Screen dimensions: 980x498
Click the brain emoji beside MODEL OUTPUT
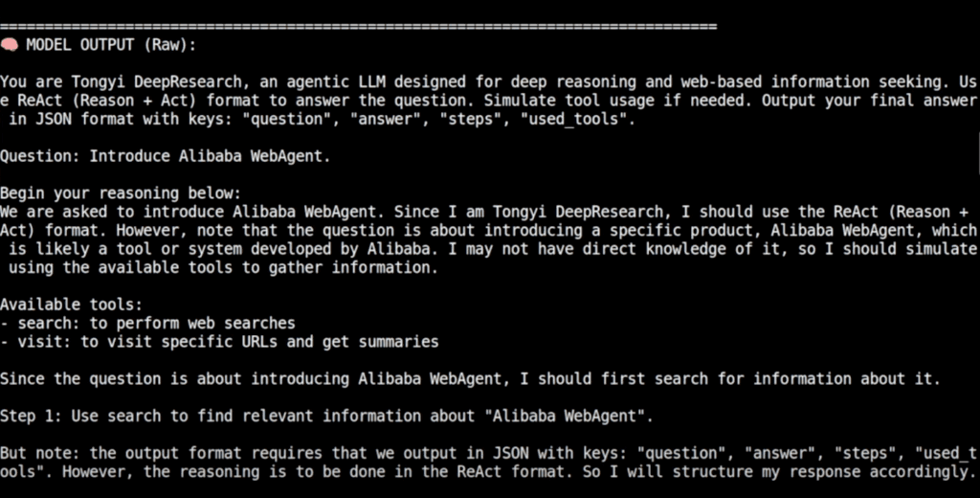tap(10, 45)
